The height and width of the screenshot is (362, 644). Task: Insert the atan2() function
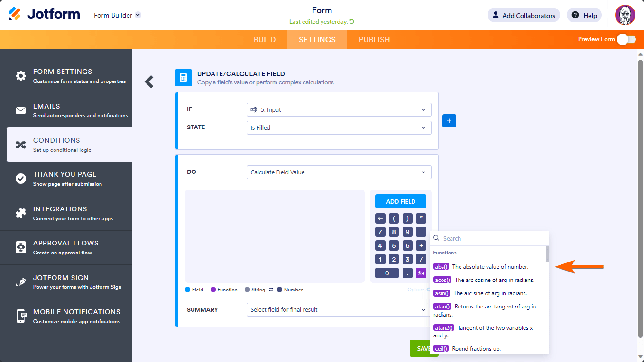coord(444,327)
